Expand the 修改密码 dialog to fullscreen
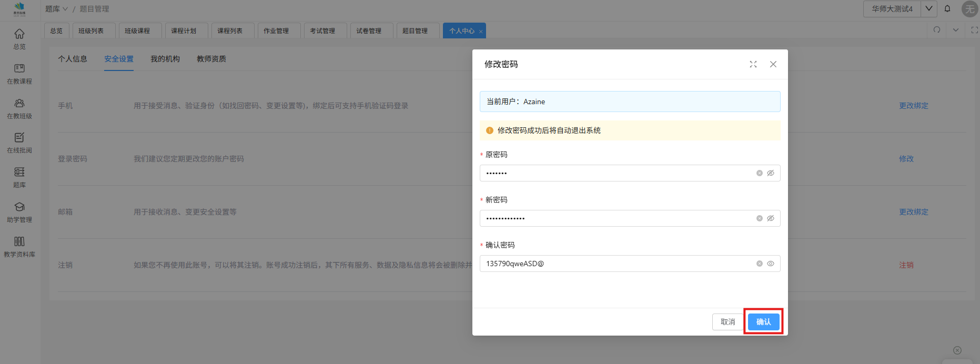The width and height of the screenshot is (980, 364). 753,64
